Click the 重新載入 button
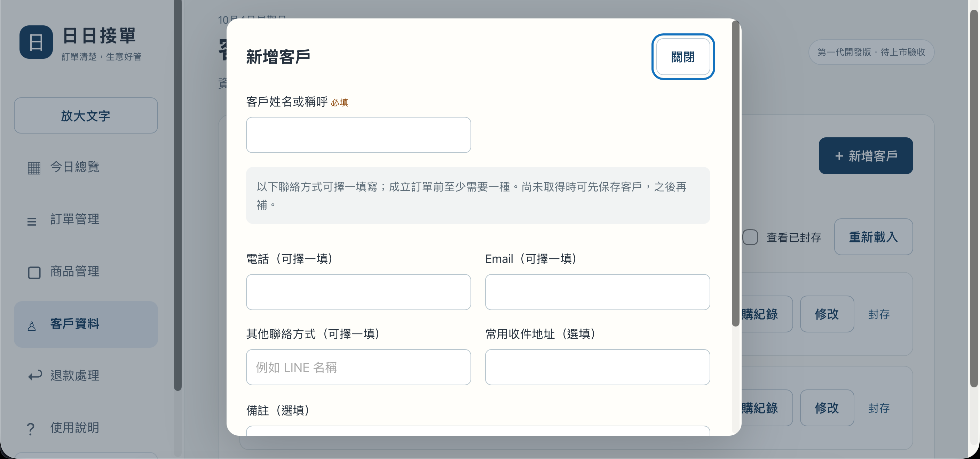The image size is (980, 459). click(873, 237)
